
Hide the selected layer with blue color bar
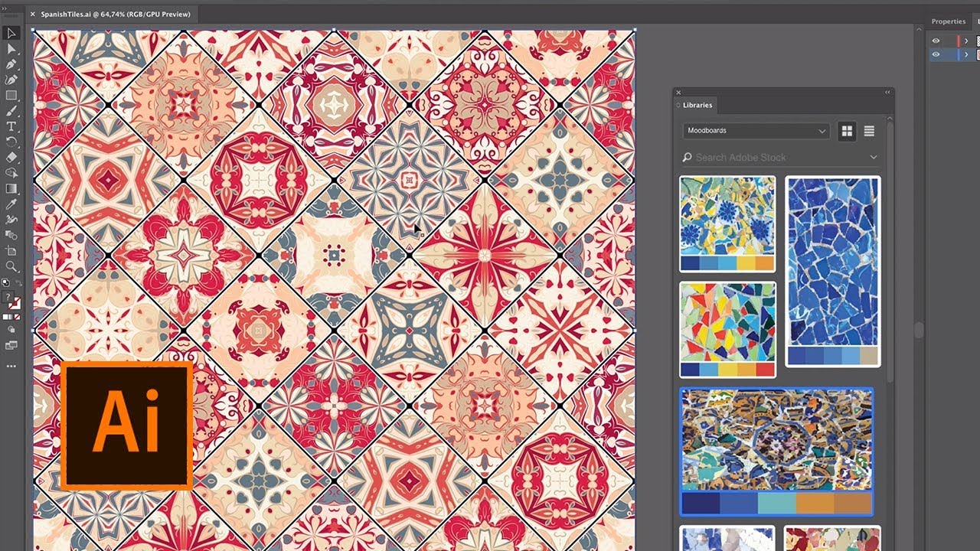click(x=936, y=54)
